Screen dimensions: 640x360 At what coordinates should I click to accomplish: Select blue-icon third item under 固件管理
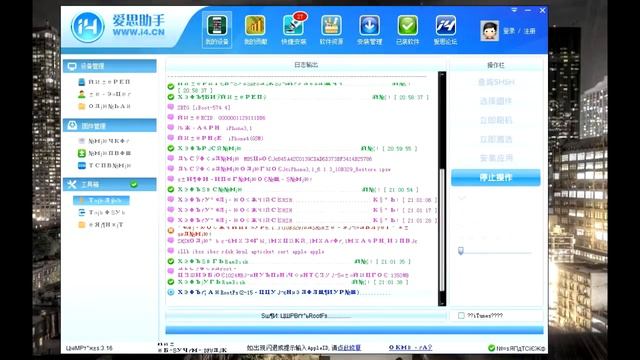104,165
